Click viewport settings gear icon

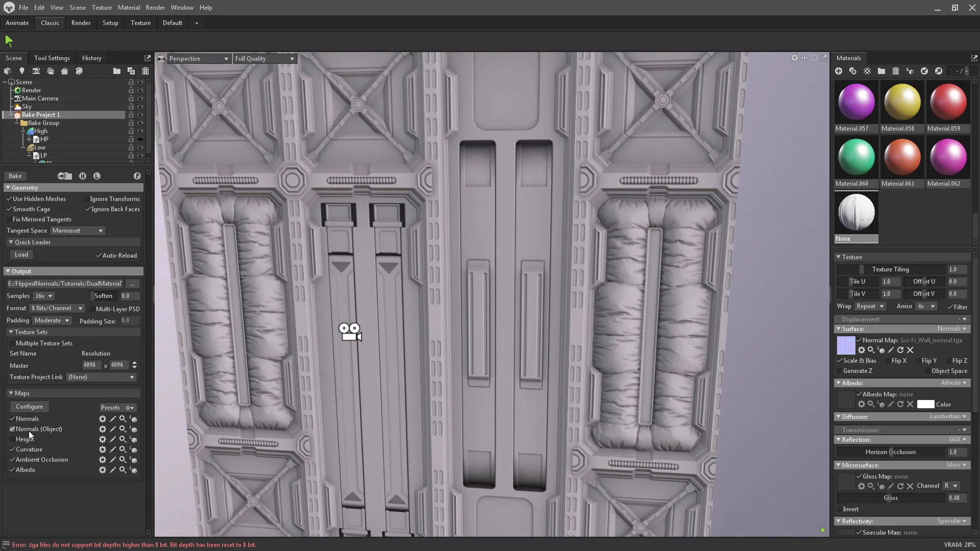point(795,58)
